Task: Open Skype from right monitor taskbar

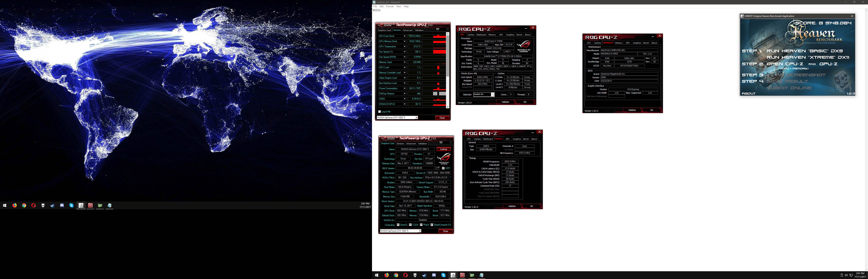Action: pos(443,275)
